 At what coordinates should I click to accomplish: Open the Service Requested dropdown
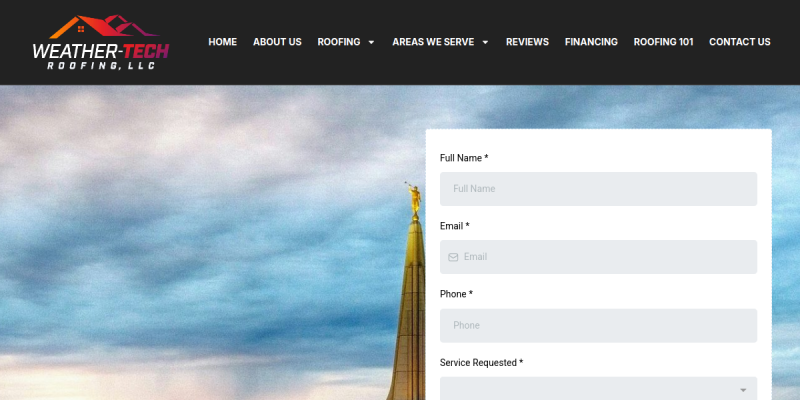coord(598,389)
